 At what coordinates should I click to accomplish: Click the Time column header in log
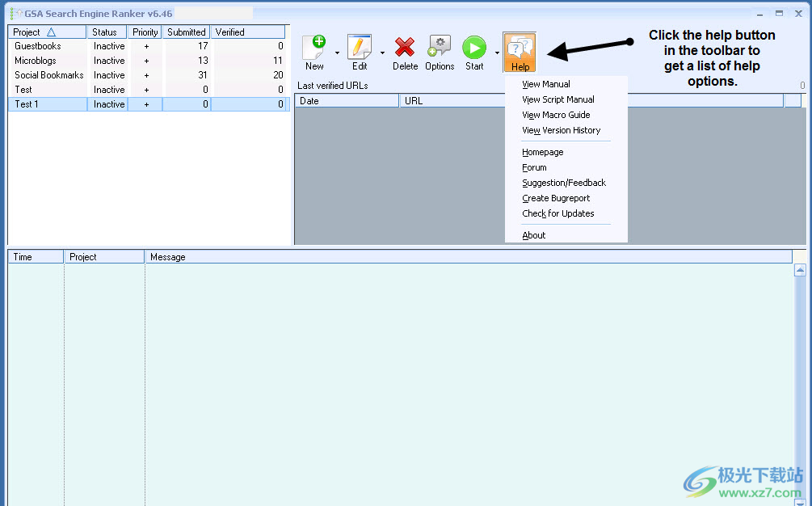coord(36,257)
